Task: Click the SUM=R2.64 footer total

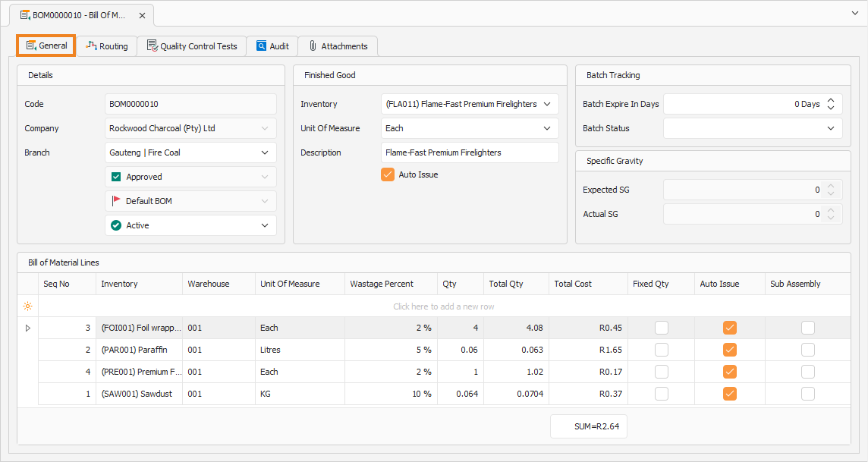Action: pyautogui.click(x=589, y=426)
